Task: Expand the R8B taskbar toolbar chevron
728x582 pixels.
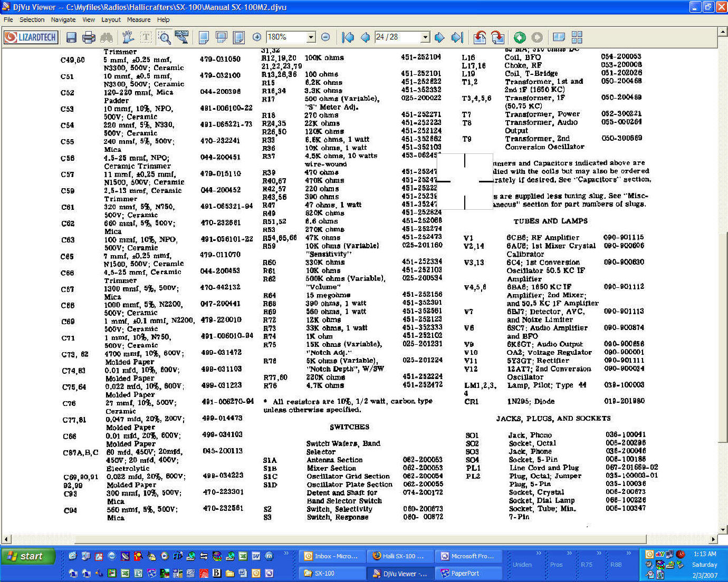Action: (628, 553)
